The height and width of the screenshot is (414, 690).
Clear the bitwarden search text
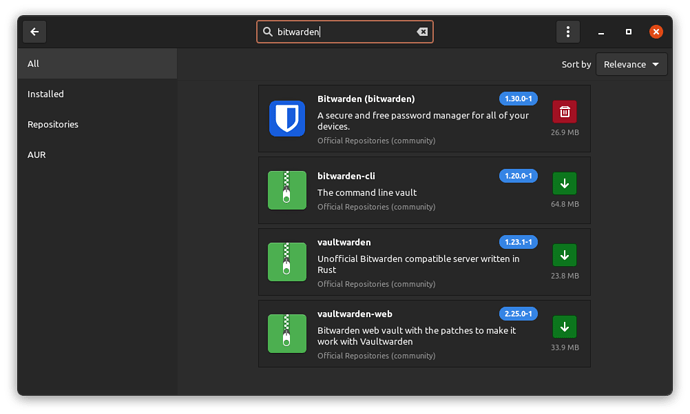422,32
